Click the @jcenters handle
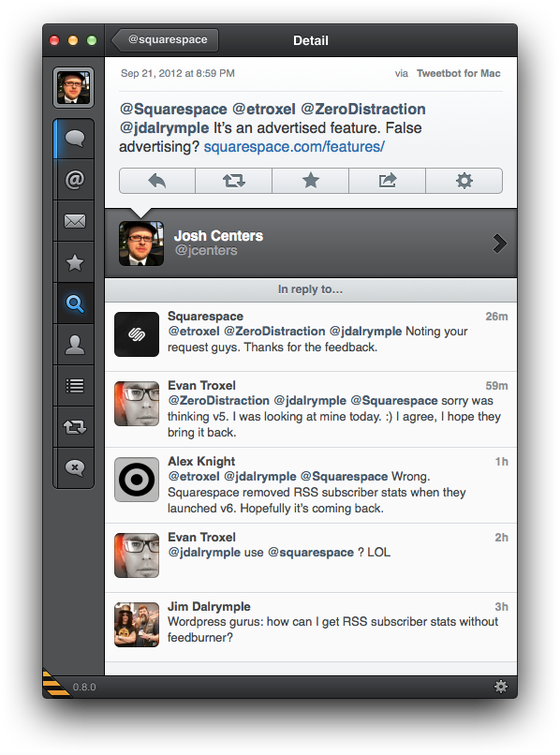The image size is (560, 755). tap(206, 250)
